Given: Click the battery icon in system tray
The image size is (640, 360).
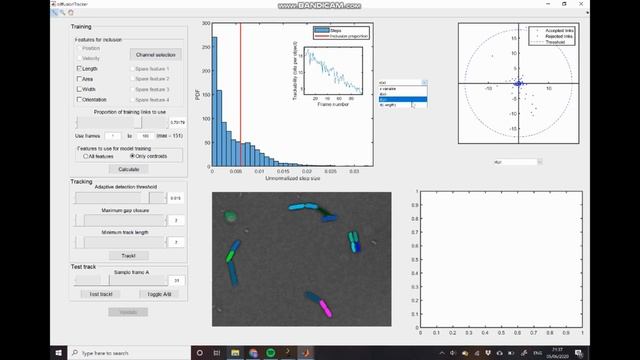Looking at the screenshot, I should tap(511, 353).
